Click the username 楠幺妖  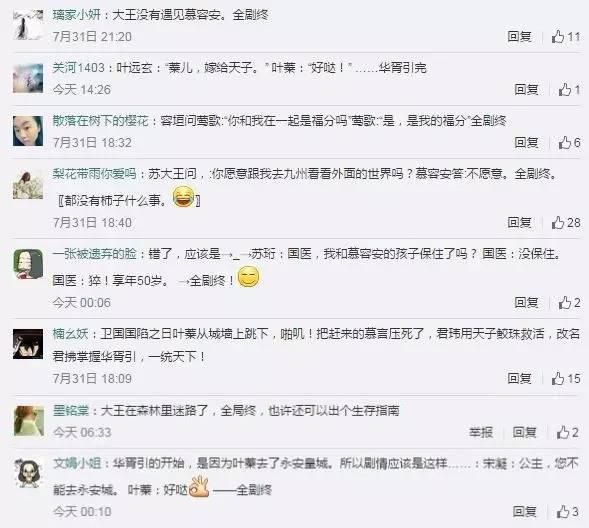[x=70, y=334]
